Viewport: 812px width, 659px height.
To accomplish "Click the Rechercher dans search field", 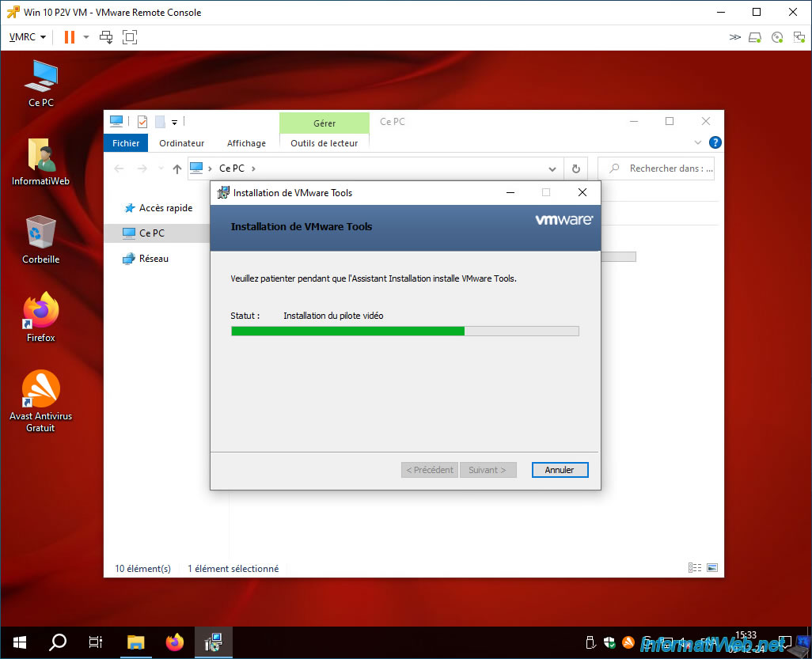I will pos(656,169).
